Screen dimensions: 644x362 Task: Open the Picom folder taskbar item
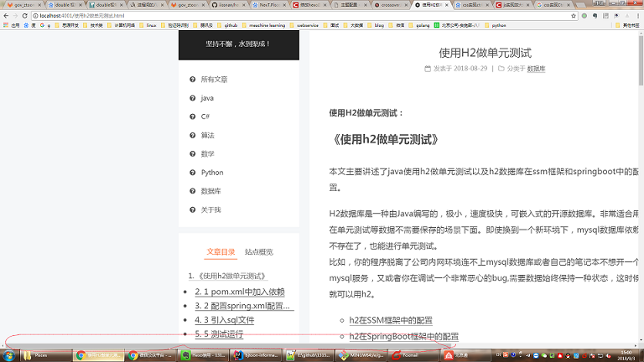coord(45,355)
